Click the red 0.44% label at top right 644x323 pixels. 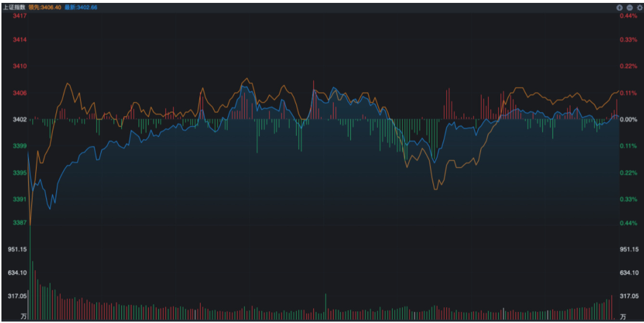click(628, 16)
